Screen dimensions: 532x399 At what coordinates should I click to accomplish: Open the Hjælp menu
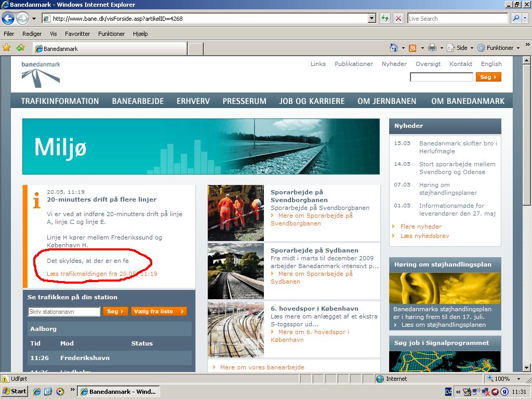click(x=140, y=34)
